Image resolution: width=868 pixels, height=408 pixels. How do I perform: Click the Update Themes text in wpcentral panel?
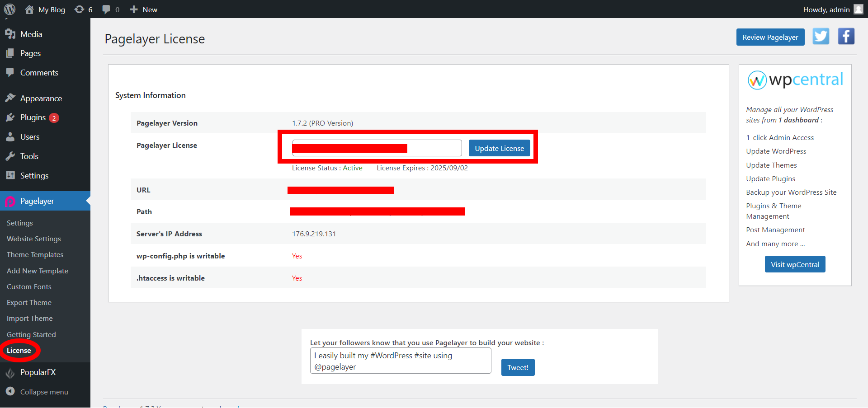771,165
